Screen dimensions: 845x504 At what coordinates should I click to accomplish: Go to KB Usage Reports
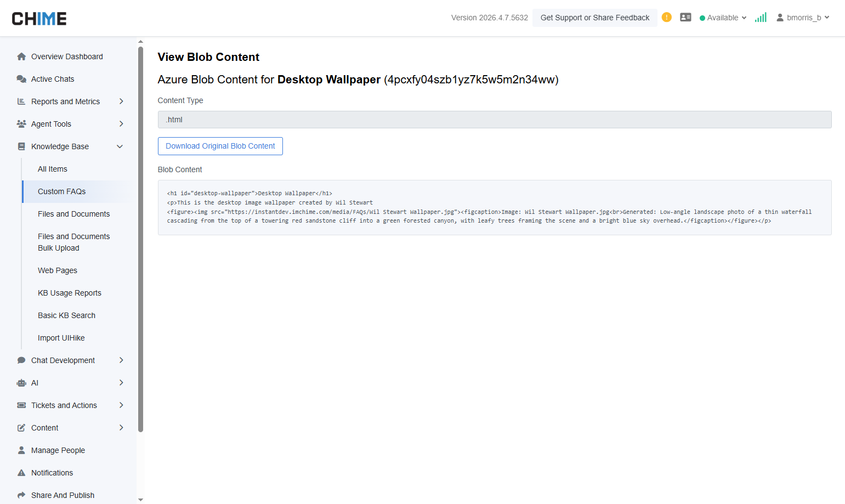[x=70, y=293]
